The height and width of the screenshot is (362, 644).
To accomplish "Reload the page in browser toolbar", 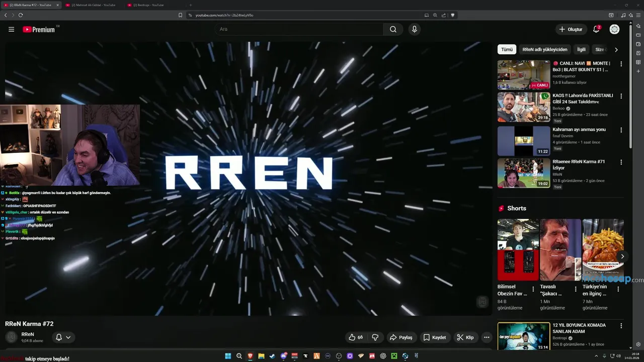I will (x=21, y=15).
